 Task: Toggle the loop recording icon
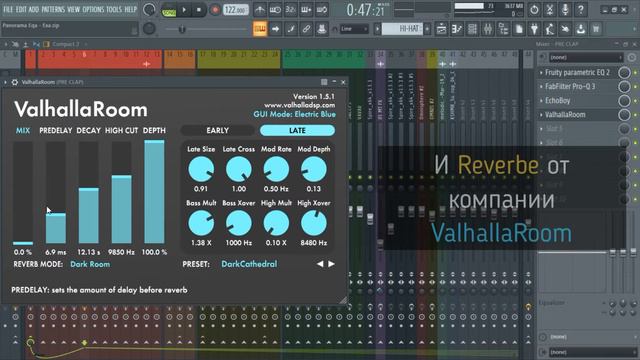pos(321,10)
